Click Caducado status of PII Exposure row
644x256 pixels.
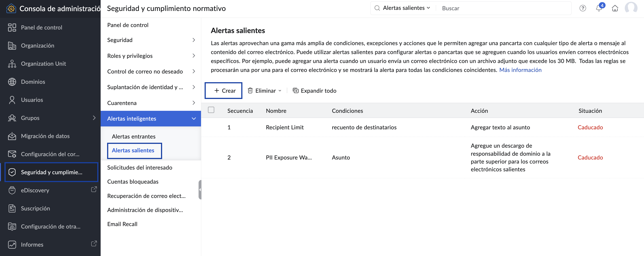coord(590,157)
